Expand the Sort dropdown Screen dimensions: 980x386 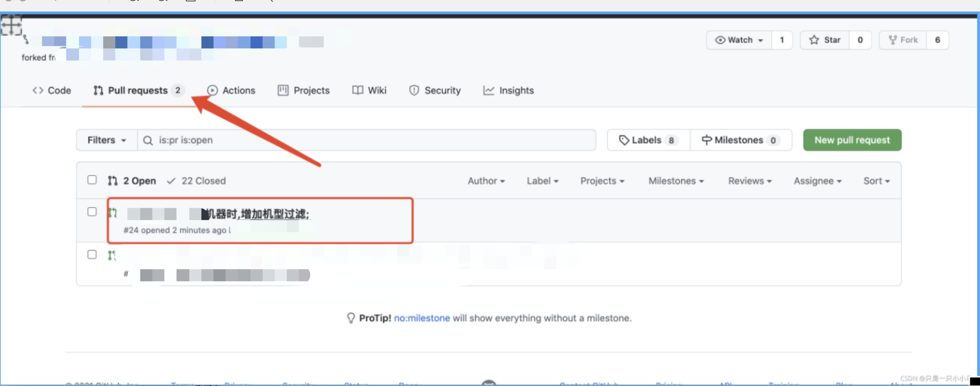click(x=876, y=181)
